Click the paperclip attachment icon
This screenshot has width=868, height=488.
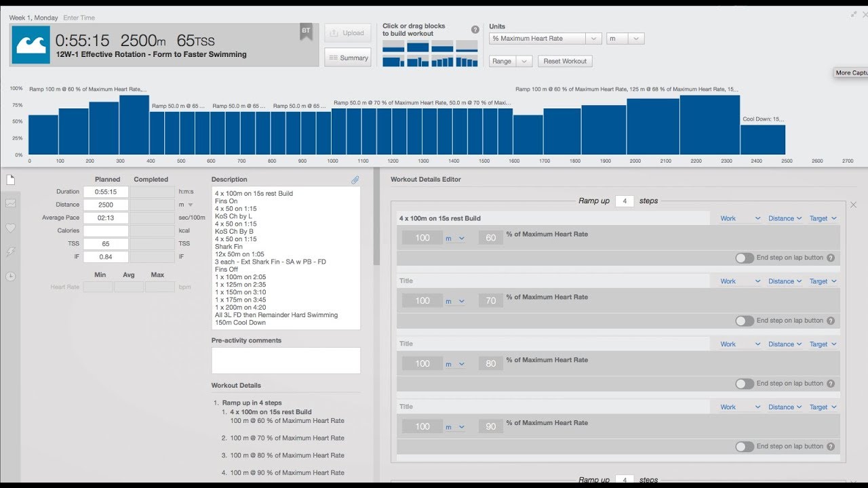pos(355,180)
